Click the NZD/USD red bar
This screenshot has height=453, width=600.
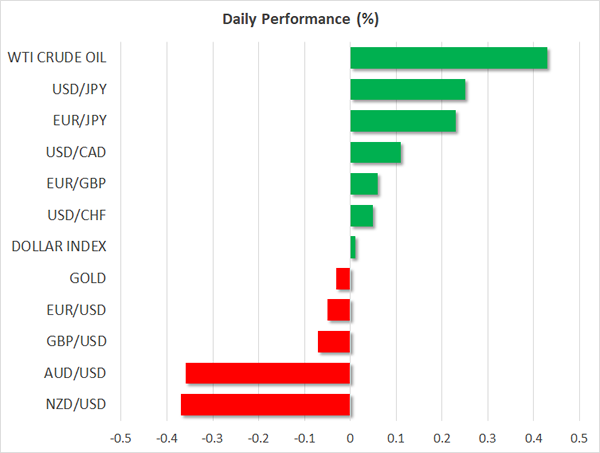pos(266,404)
